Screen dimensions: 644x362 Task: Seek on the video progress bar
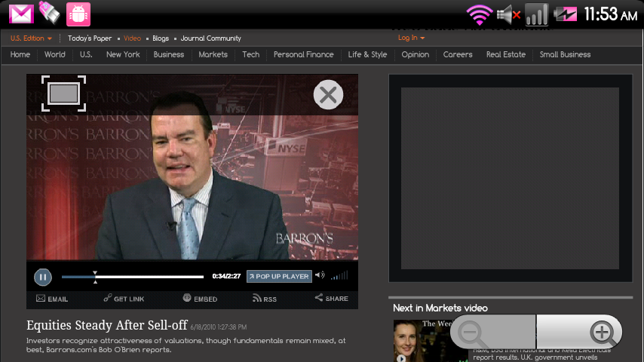[x=133, y=277]
